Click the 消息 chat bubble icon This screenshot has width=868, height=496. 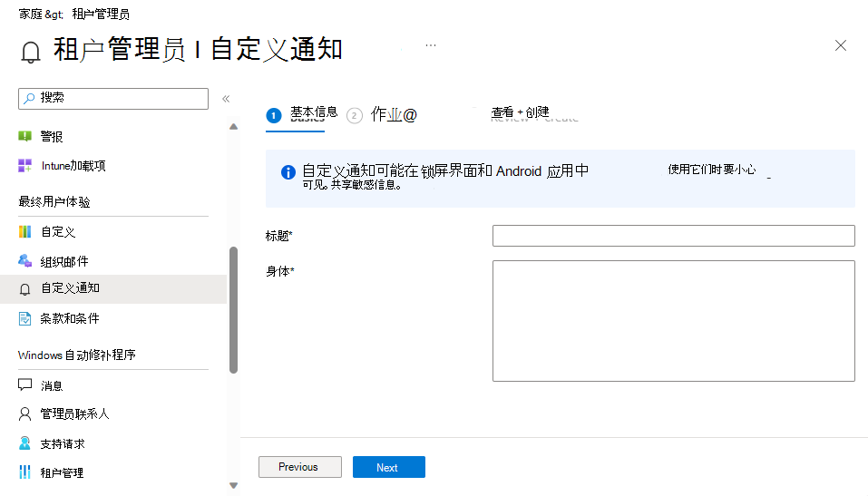click(x=24, y=384)
